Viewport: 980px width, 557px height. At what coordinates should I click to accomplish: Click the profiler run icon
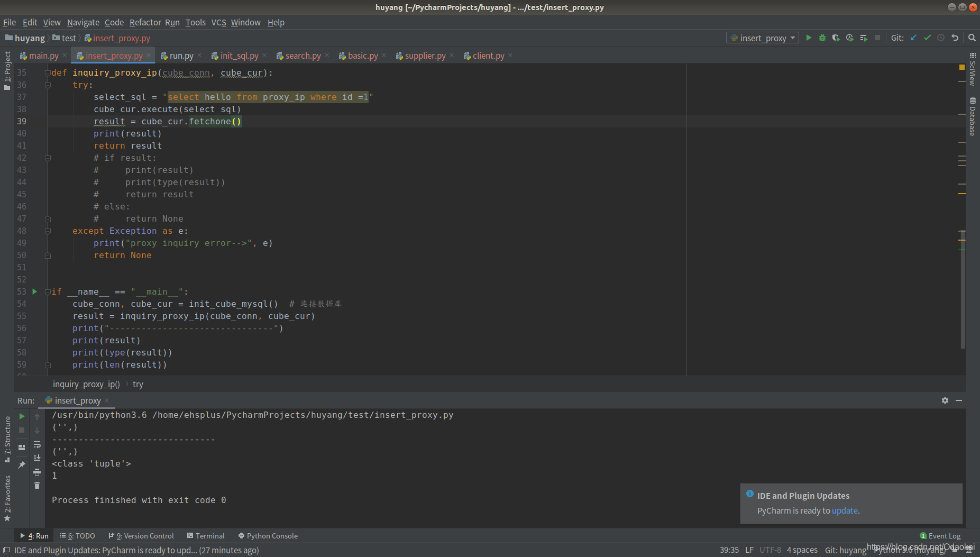(850, 38)
